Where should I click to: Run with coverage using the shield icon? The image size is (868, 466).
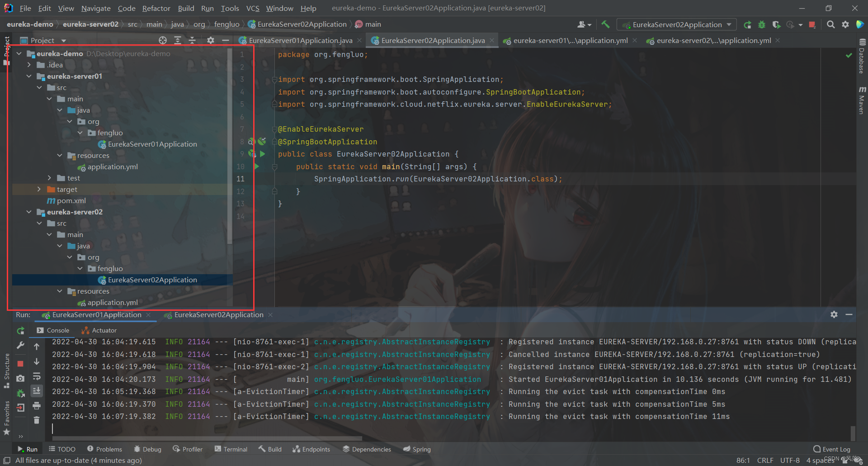click(x=776, y=24)
